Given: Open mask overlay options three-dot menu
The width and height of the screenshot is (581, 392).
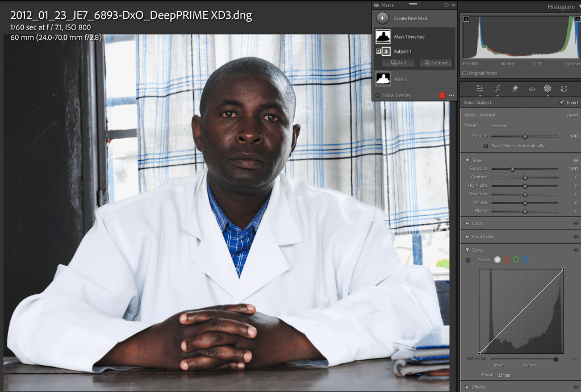Looking at the screenshot, I should [x=452, y=95].
